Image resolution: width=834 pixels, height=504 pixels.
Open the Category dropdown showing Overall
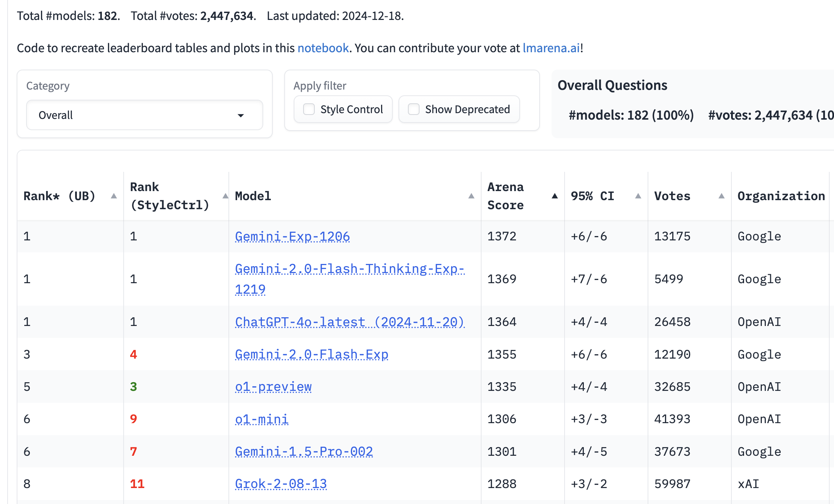(144, 115)
